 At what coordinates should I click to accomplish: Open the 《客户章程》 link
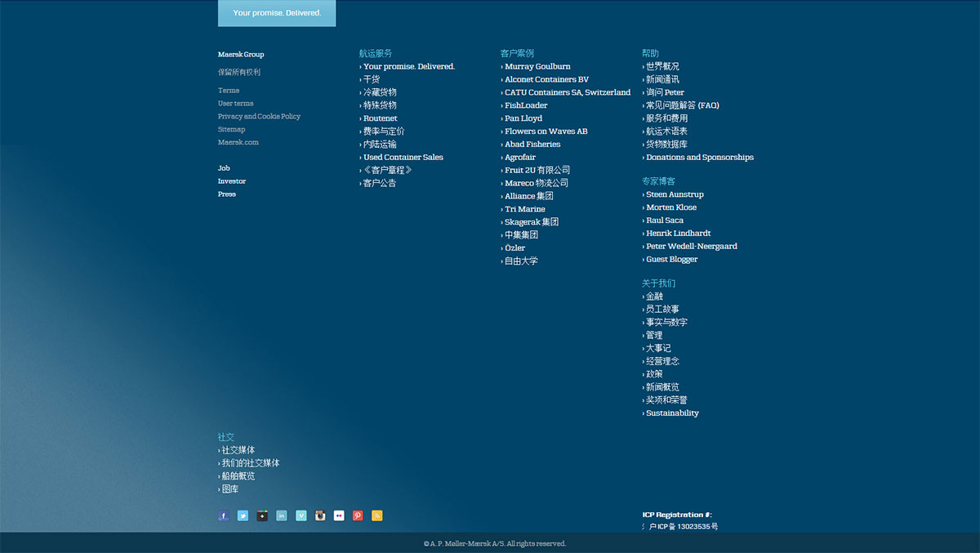[x=386, y=170]
